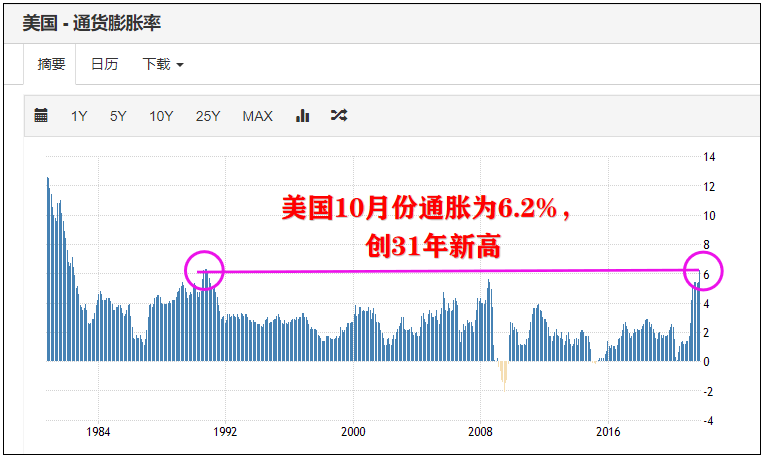The image size is (764, 457).
Task: Open the 日历 tab
Action: tap(104, 64)
